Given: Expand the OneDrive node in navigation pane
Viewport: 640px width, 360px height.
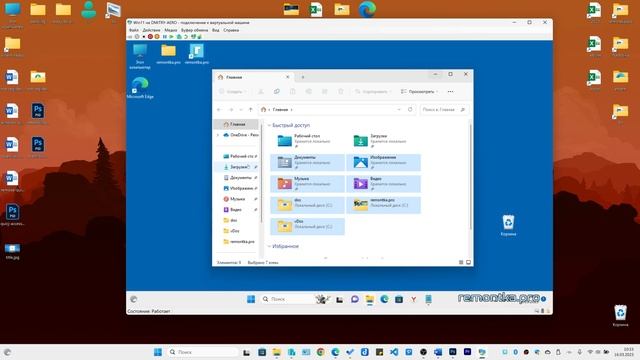Looking at the screenshot, I should (218, 135).
